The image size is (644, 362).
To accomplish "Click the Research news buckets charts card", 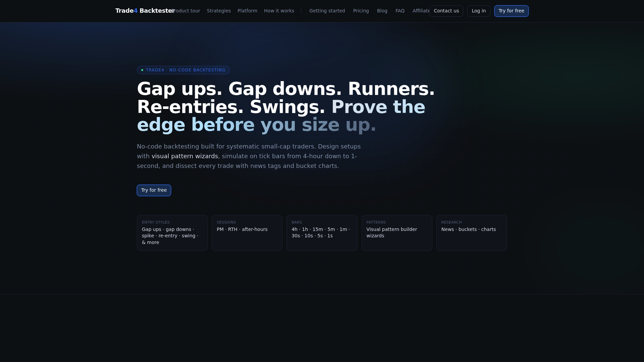I will (x=472, y=233).
